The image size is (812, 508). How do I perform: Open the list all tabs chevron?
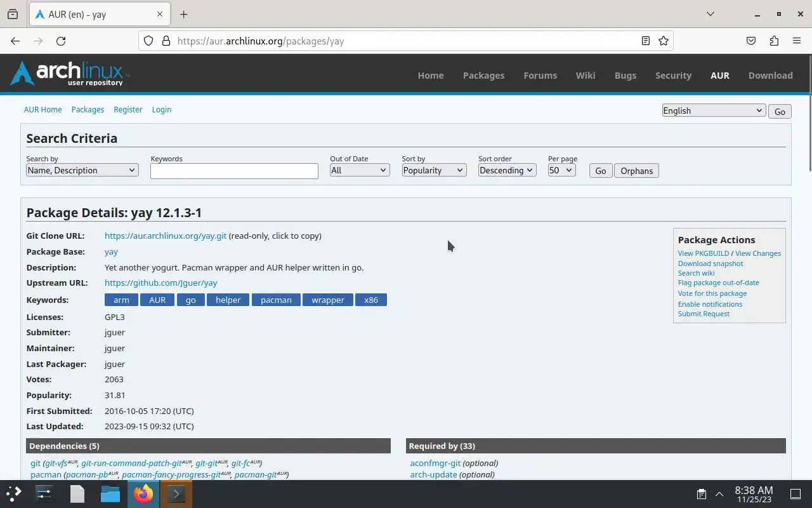(x=710, y=14)
